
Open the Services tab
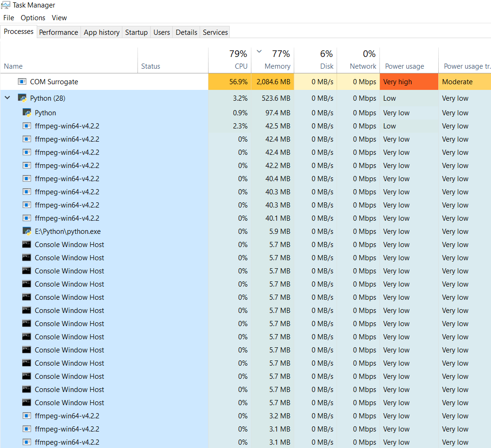point(215,32)
